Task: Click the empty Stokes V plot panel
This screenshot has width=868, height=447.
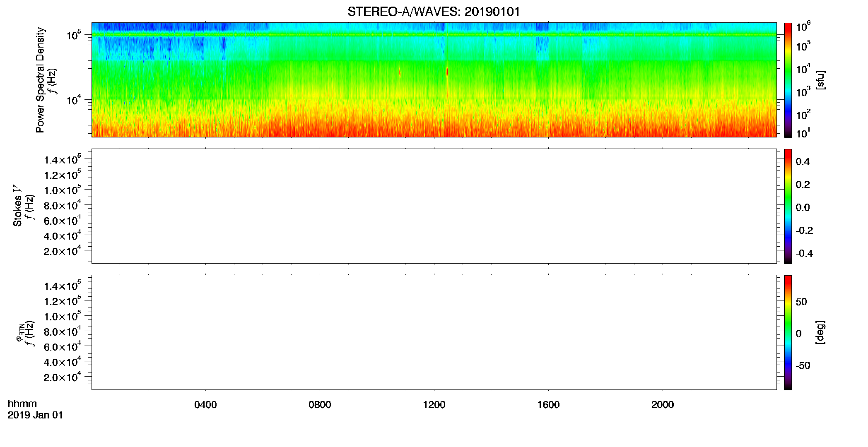Action: click(x=434, y=206)
